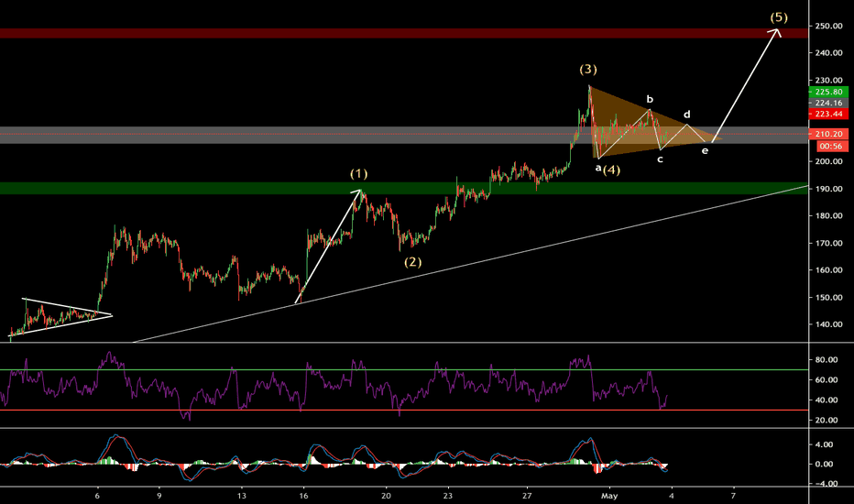Screen dimensions: 854x504
Task: Click date 27 on the time axis
Action: [527, 496]
